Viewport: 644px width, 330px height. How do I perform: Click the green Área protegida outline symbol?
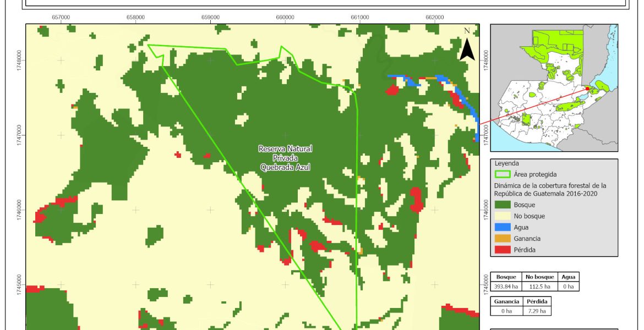[503, 174]
